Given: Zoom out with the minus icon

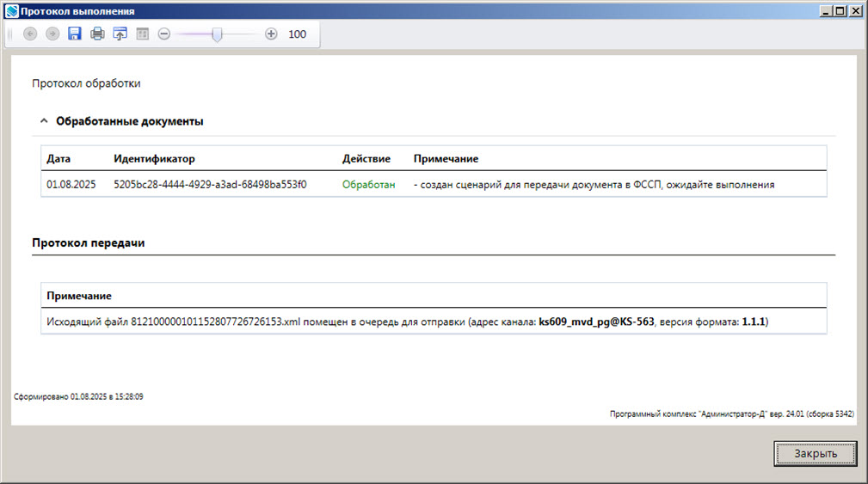Looking at the screenshot, I should [164, 34].
